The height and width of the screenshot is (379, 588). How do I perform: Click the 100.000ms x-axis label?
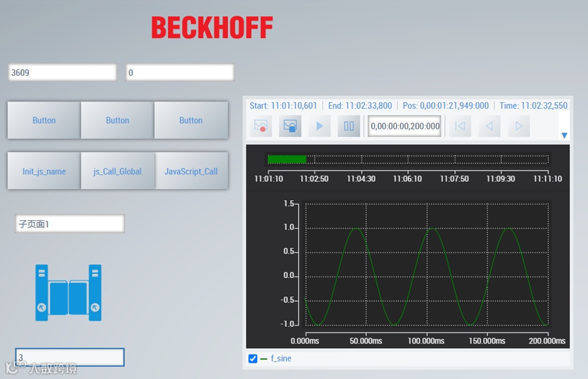426,341
